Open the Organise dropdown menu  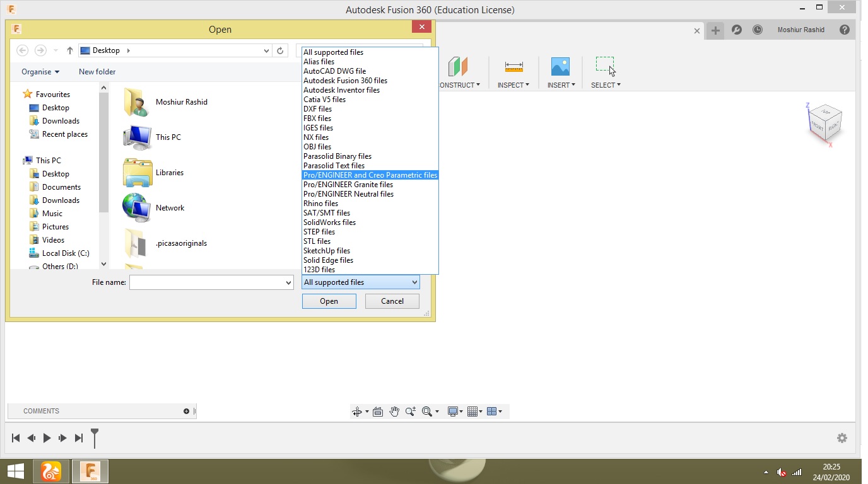click(40, 72)
